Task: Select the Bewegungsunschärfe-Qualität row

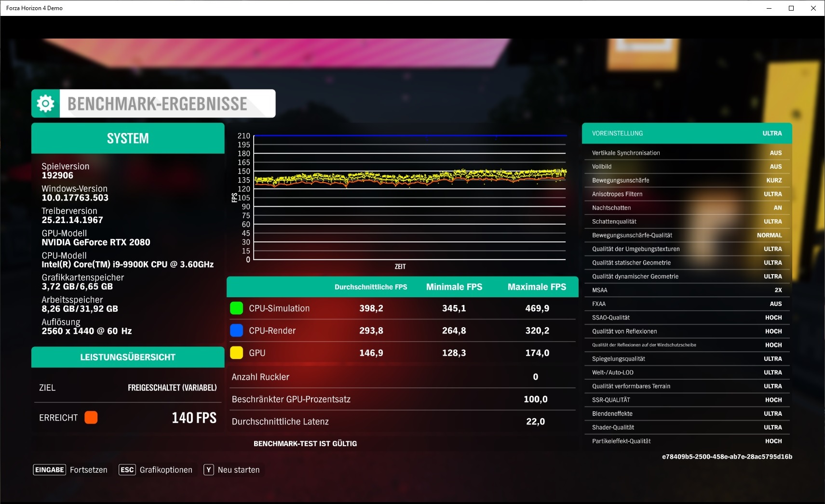Action: tap(687, 235)
